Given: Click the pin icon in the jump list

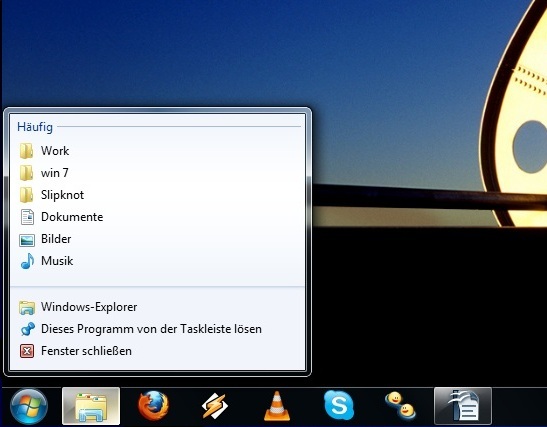Looking at the screenshot, I should (x=27, y=329).
